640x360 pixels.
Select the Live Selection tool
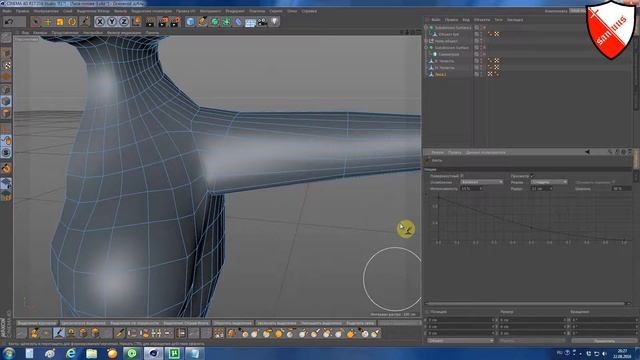pos(36,22)
